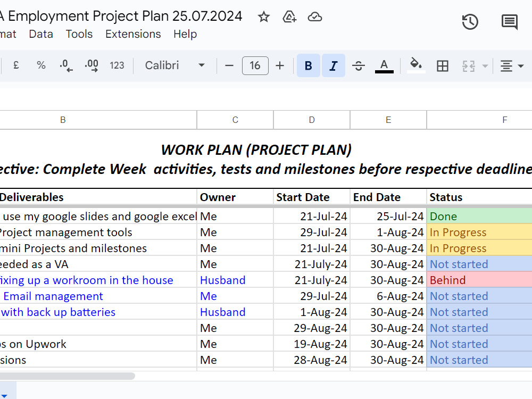Format as currency with pound icon
This screenshot has width=532, height=399.
(x=16, y=65)
